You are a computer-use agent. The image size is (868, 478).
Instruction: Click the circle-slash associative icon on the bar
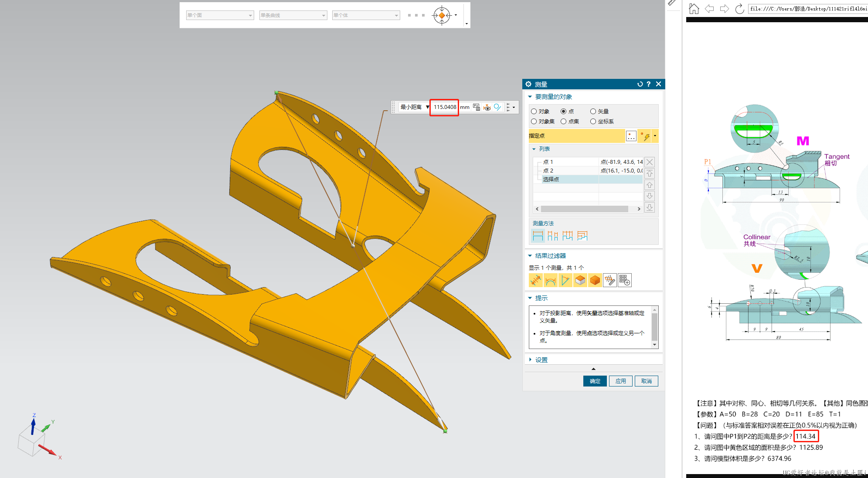click(x=497, y=107)
